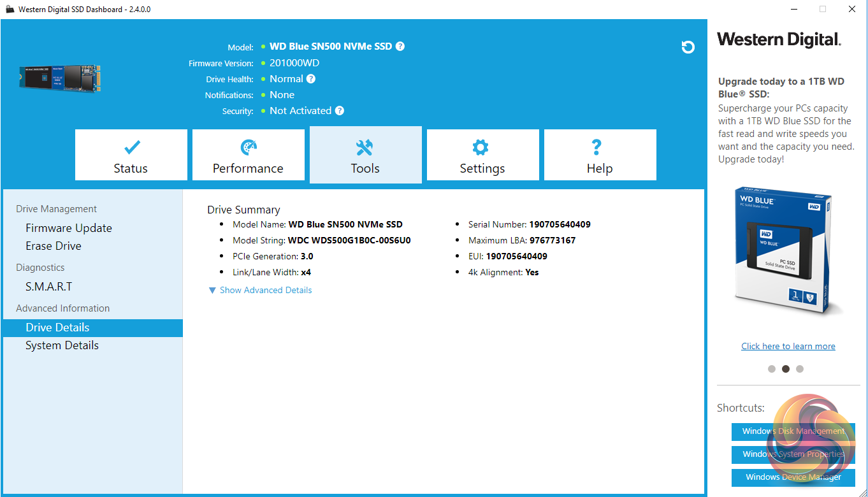Click the model string WDC WDS500G1B0C-00S6U0
The width and height of the screenshot is (868, 497).
tap(349, 240)
